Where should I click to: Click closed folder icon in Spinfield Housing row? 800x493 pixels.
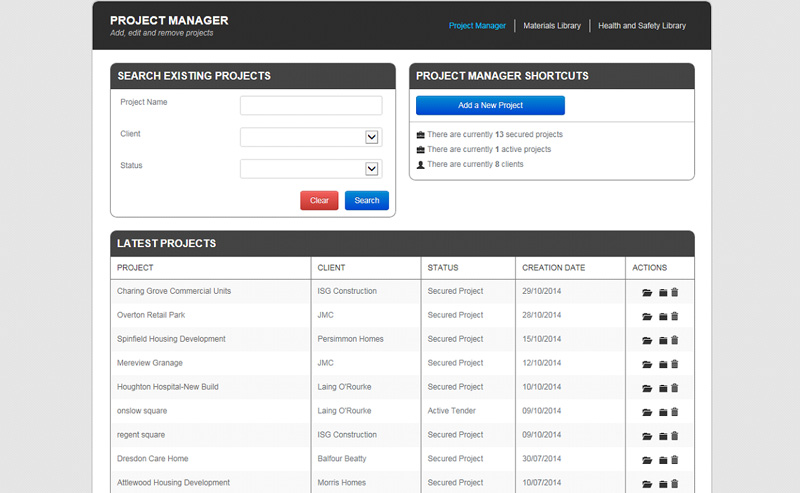pyautogui.click(x=663, y=340)
